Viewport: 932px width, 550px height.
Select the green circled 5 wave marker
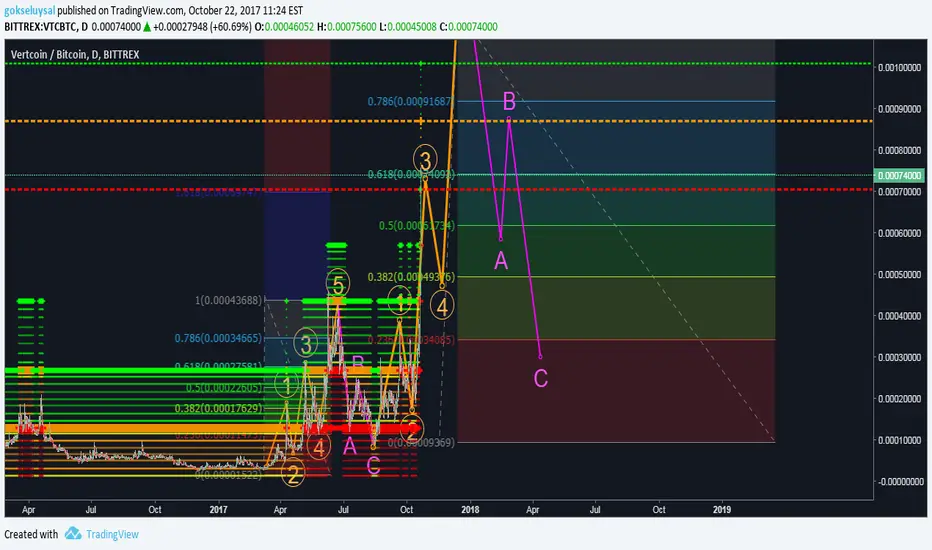[x=338, y=285]
